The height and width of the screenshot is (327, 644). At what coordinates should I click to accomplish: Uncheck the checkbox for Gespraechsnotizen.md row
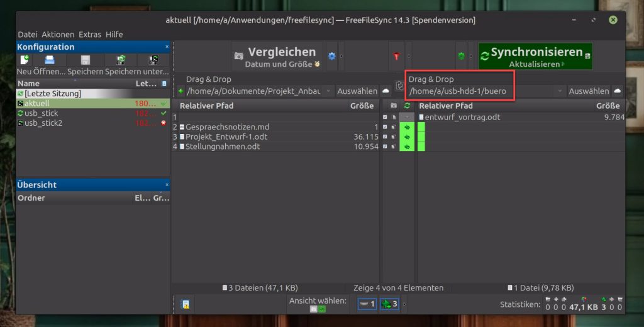coord(385,127)
